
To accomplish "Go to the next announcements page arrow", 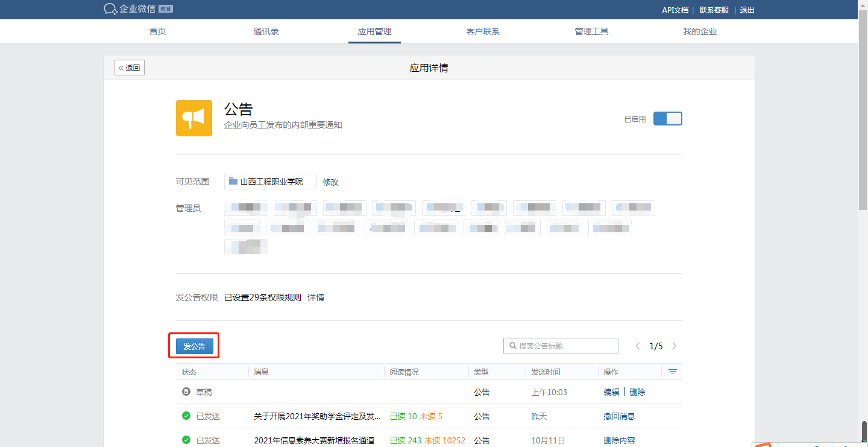I will pyautogui.click(x=675, y=346).
